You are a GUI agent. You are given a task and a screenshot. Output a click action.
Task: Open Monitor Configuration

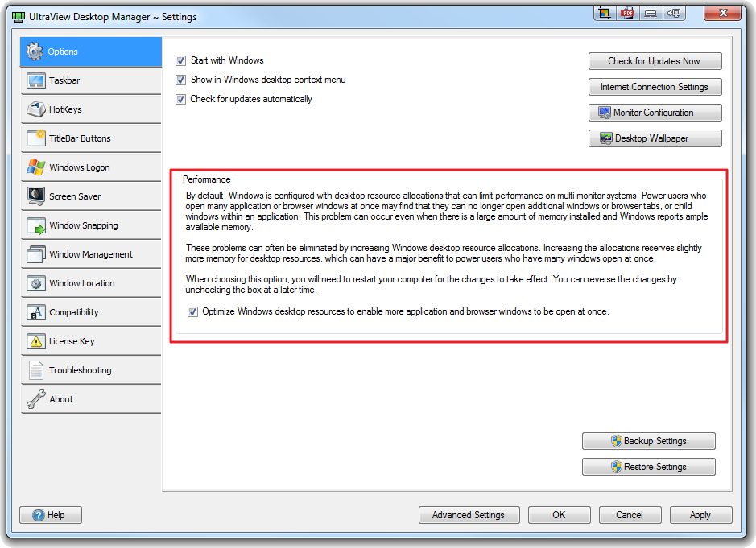tap(655, 113)
